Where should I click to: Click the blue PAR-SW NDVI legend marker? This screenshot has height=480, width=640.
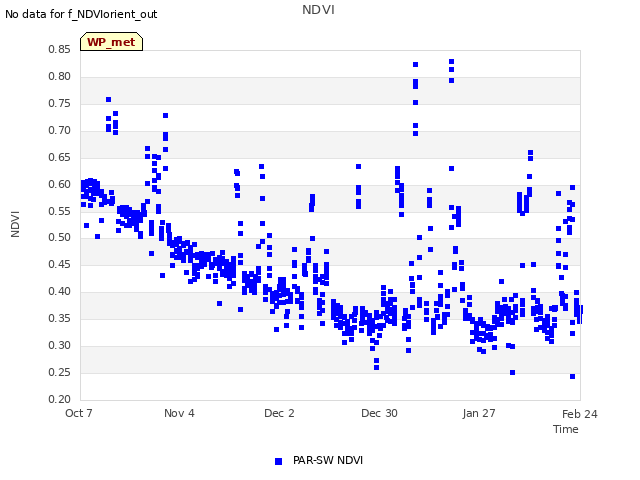click(x=278, y=461)
